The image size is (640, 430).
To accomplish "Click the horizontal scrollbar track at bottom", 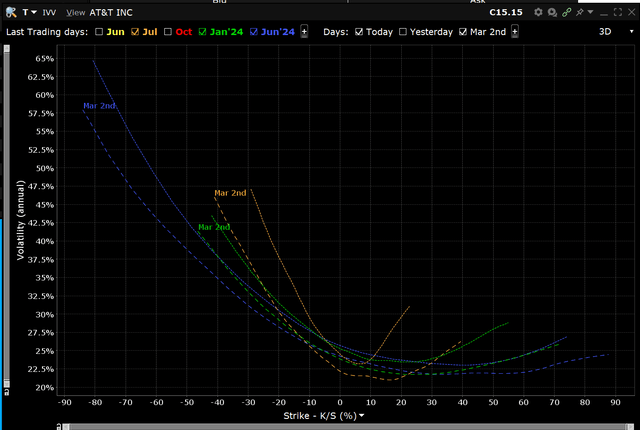I will point(347,427).
